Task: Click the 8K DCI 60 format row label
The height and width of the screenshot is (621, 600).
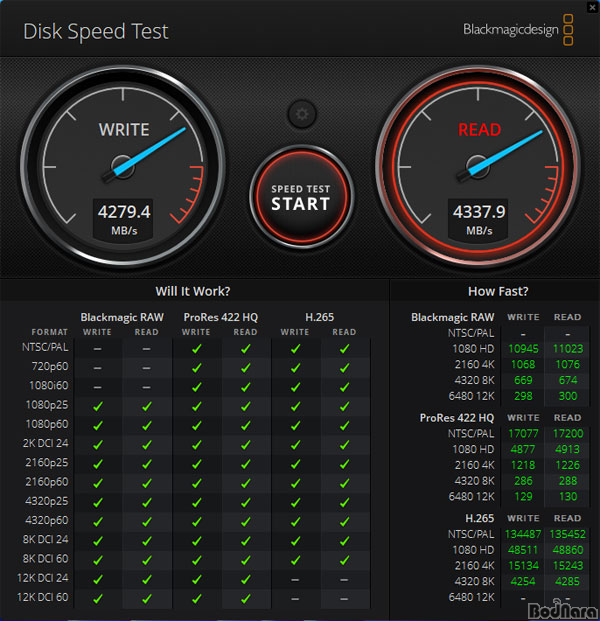Action: click(x=45, y=559)
